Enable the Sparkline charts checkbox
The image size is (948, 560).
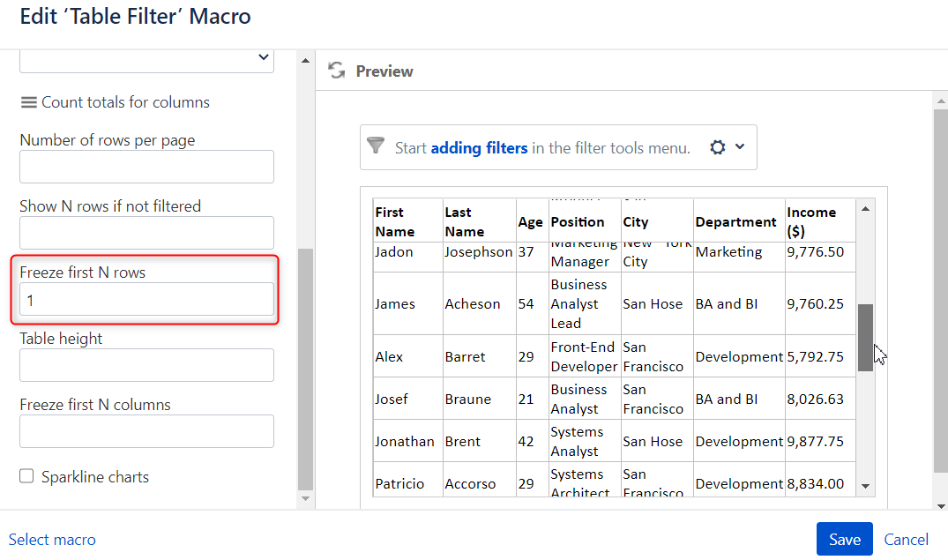pyautogui.click(x=26, y=476)
